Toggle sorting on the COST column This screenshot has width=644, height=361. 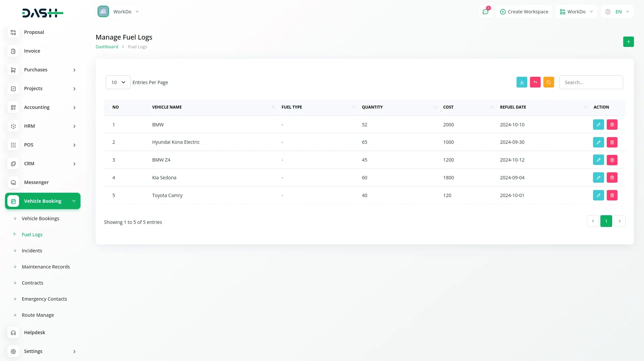coord(491,107)
